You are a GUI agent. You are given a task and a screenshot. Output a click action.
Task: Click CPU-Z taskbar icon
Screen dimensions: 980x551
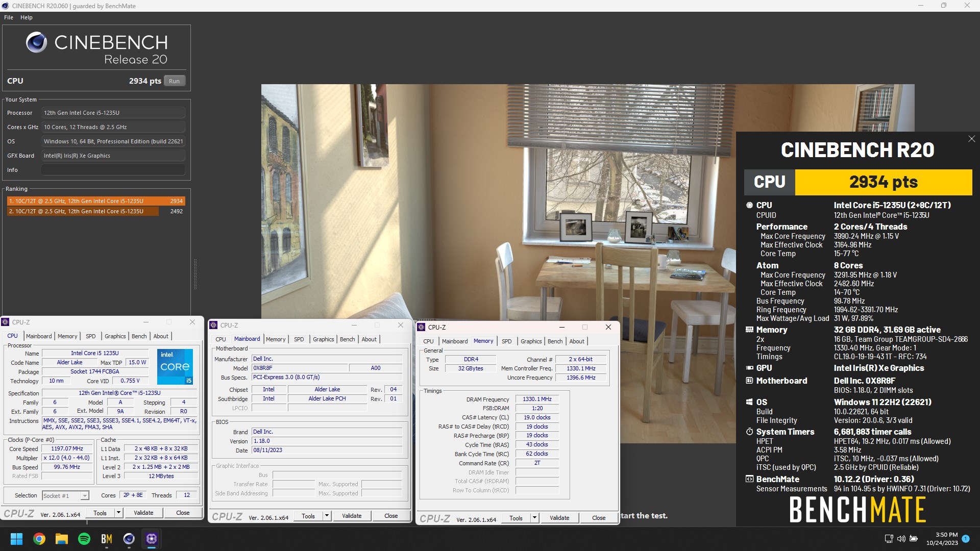(152, 539)
